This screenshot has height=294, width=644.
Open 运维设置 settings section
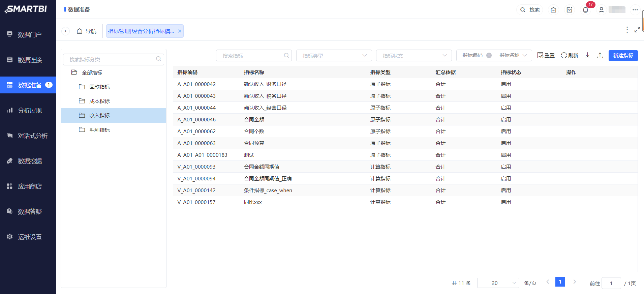28,237
